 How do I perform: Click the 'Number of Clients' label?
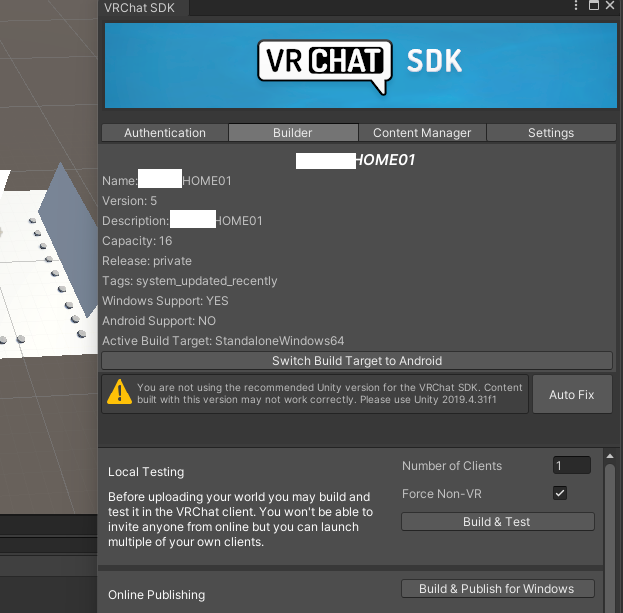(x=452, y=466)
